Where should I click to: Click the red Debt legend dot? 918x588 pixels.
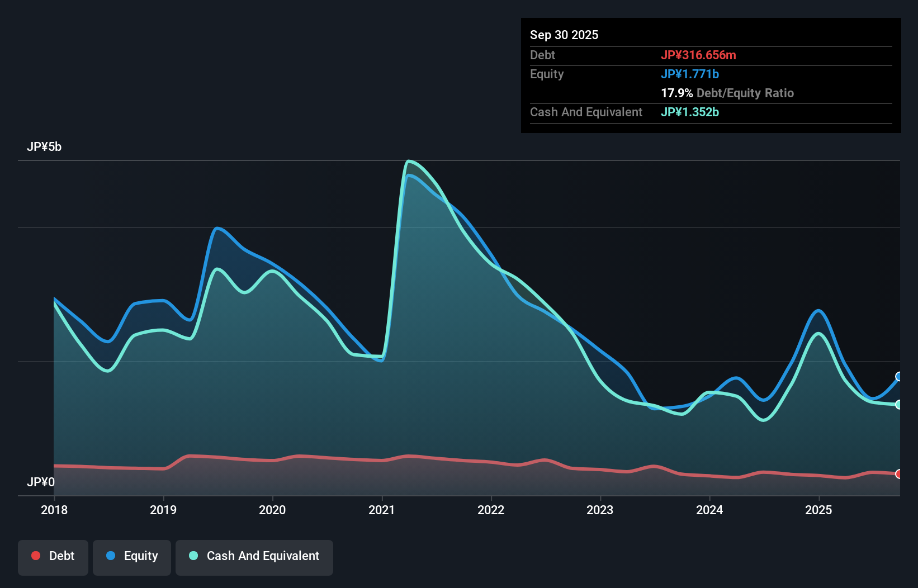pos(36,556)
